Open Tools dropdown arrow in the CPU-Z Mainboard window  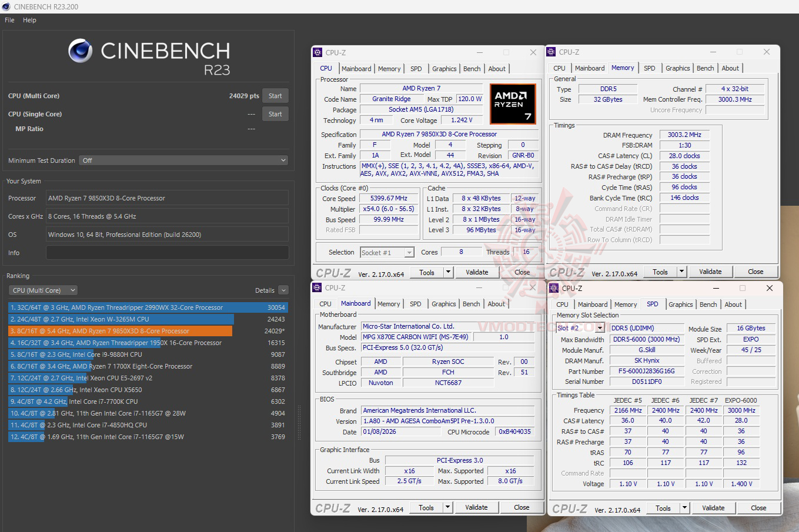coord(447,507)
